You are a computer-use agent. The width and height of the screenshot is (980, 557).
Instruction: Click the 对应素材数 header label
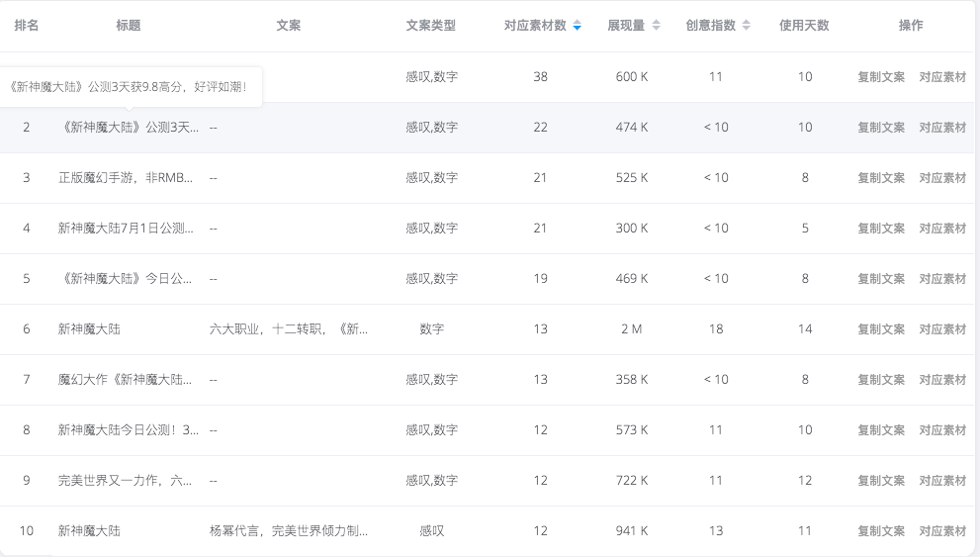coord(535,26)
